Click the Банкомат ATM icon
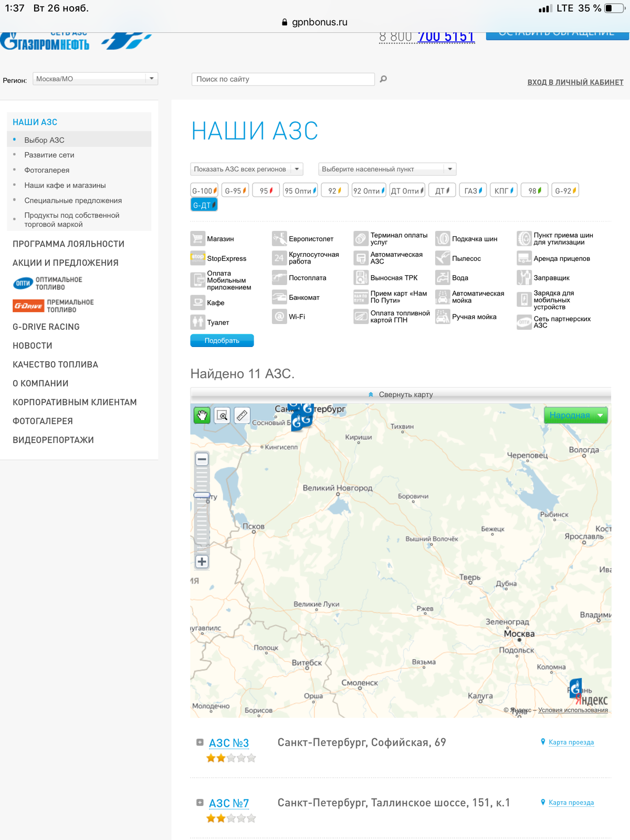 click(279, 297)
